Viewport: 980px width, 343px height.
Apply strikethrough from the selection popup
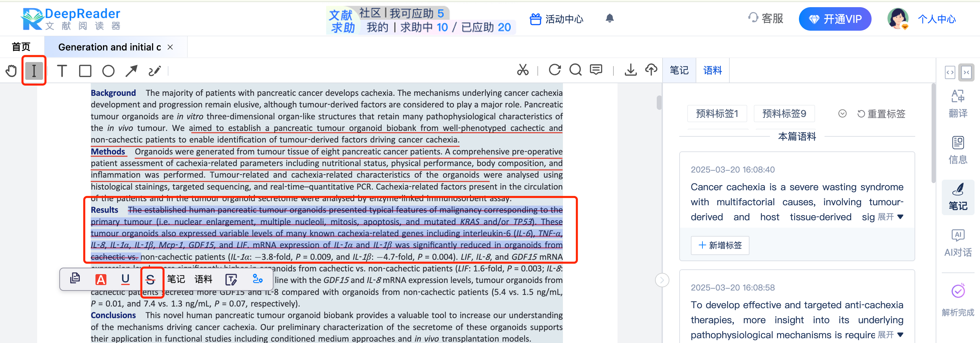[151, 279]
